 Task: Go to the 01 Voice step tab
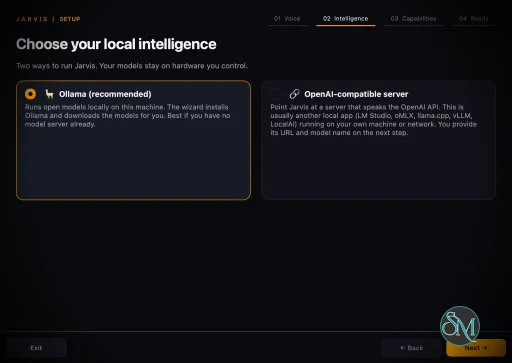click(287, 19)
